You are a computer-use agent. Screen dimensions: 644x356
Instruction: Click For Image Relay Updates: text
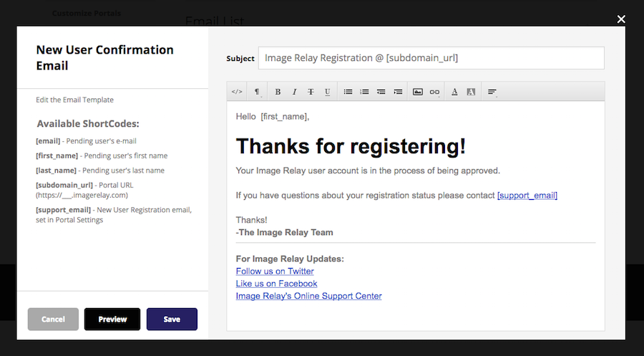pyautogui.click(x=290, y=259)
